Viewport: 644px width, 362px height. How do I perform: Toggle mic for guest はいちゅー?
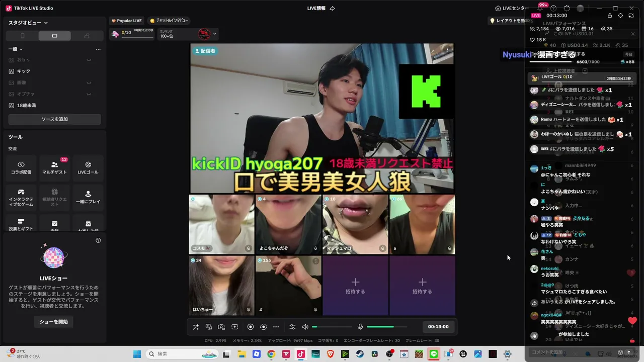coord(249,310)
